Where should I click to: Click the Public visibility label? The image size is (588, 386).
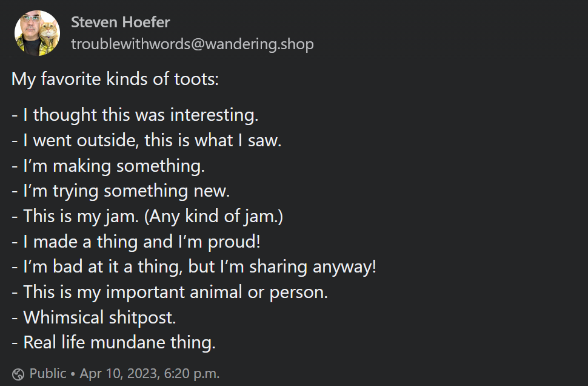click(x=48, y=373)
